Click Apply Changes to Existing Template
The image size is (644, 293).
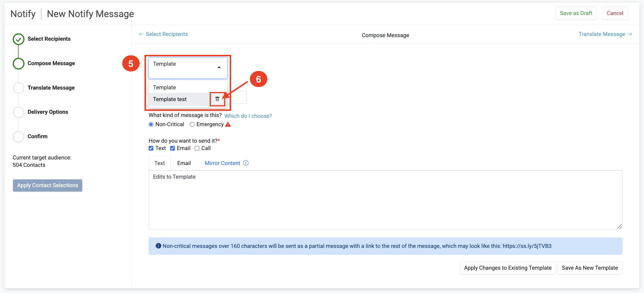click(x=508, y=268)
